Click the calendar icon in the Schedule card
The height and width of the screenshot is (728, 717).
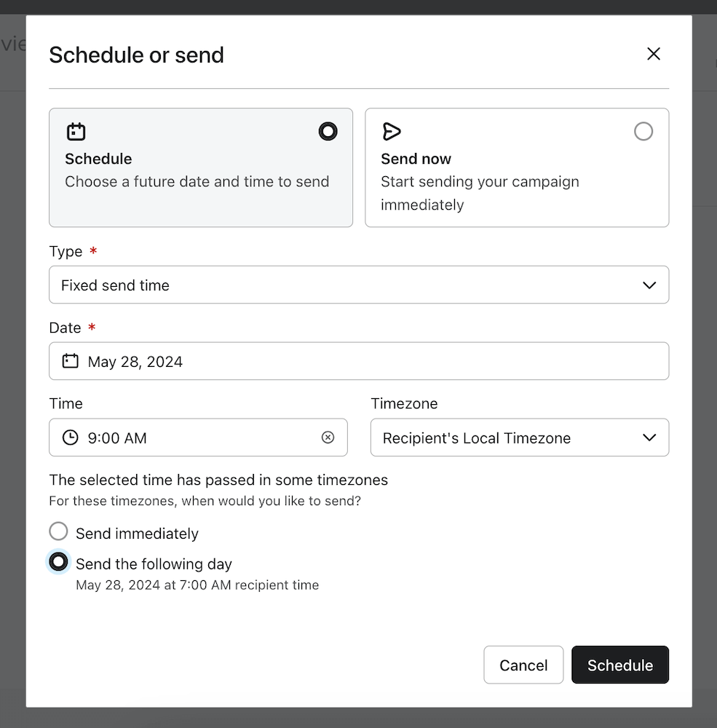(x=76, y=131)
